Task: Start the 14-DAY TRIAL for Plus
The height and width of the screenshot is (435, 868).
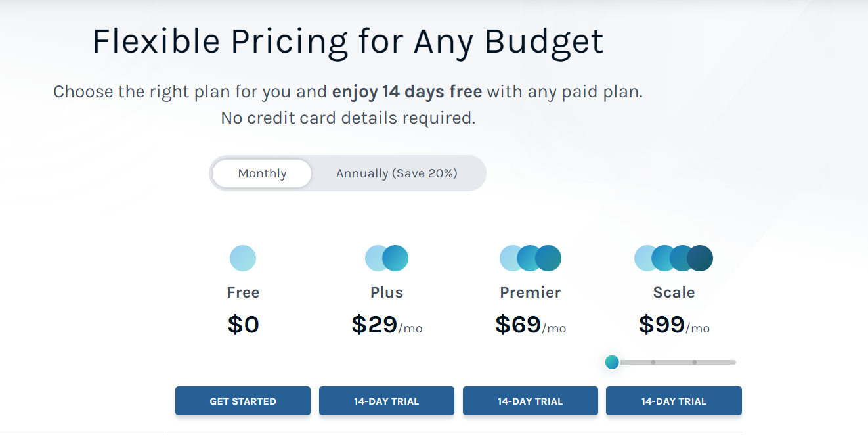Action: click(x=387, y=400)
